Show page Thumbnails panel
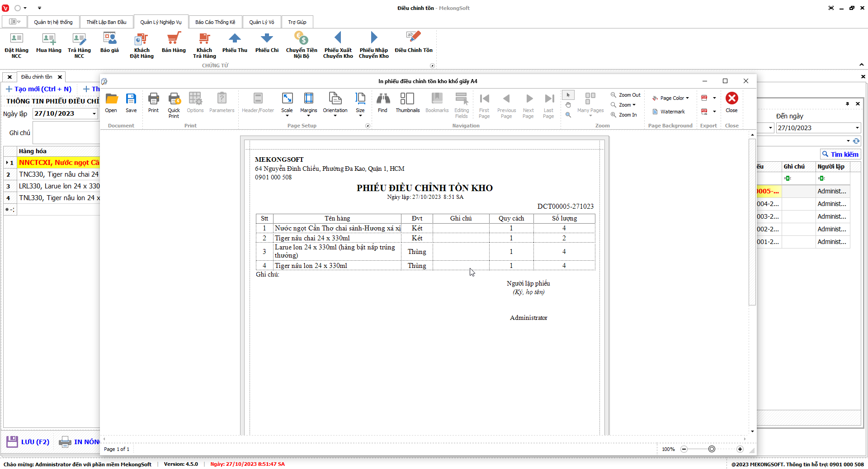Image resolution: width=868 pixels, height=469 pixels. 407,103
